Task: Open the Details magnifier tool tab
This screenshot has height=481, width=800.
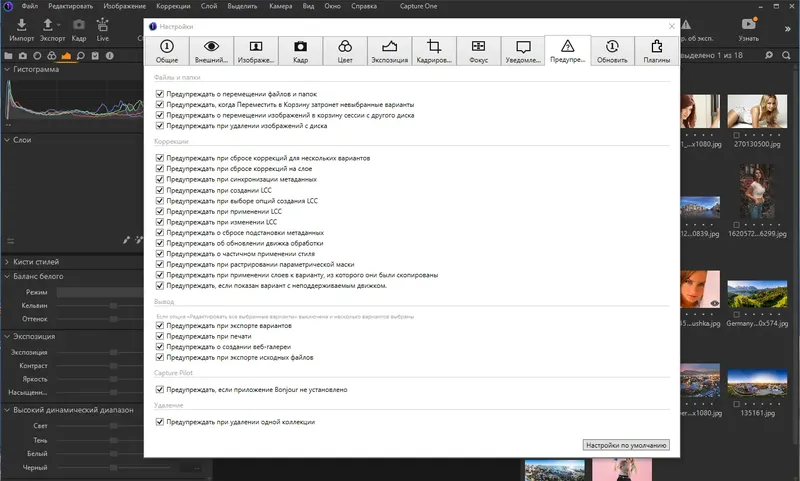Action: [x=81, y=56]
